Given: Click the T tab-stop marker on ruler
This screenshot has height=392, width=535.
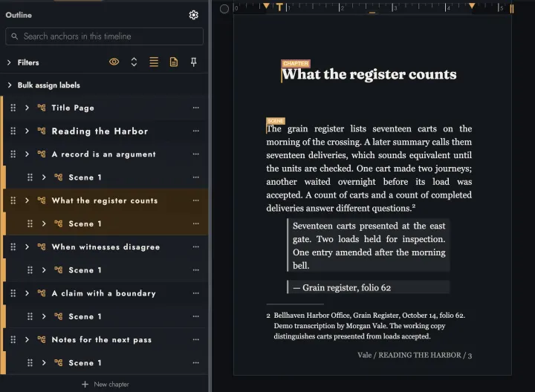Looking at the screenshot, I should point(279,7).
